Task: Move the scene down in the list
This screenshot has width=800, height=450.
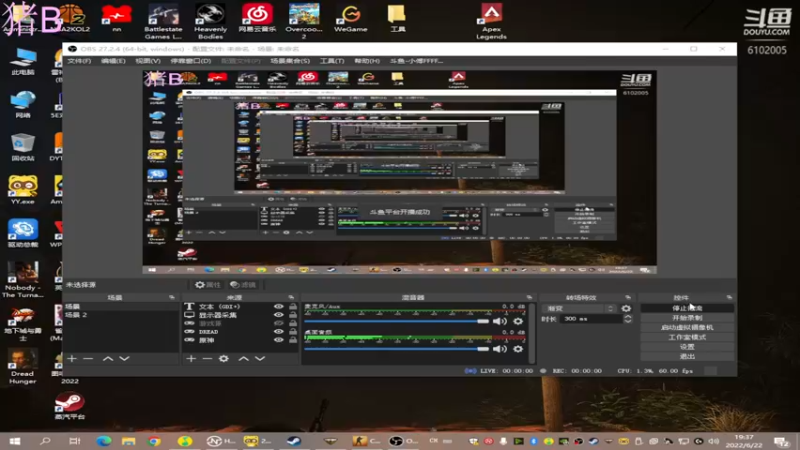Action: point(124,359)
